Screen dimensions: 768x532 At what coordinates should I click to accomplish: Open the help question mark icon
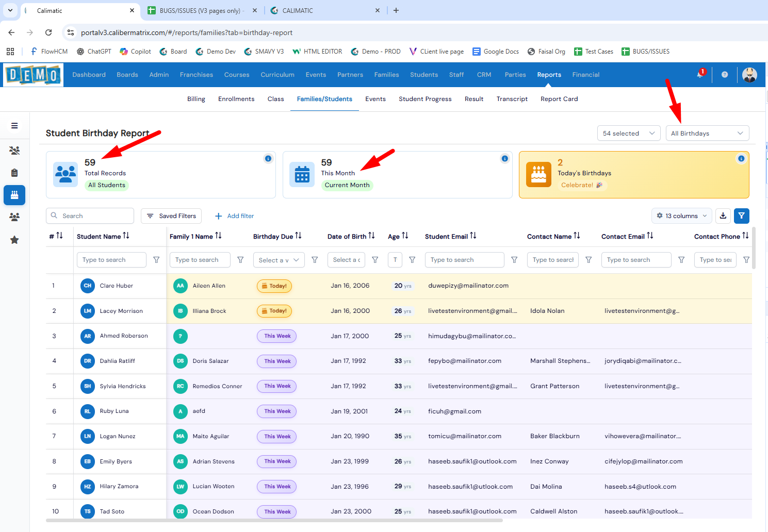[x=725, y=75]
